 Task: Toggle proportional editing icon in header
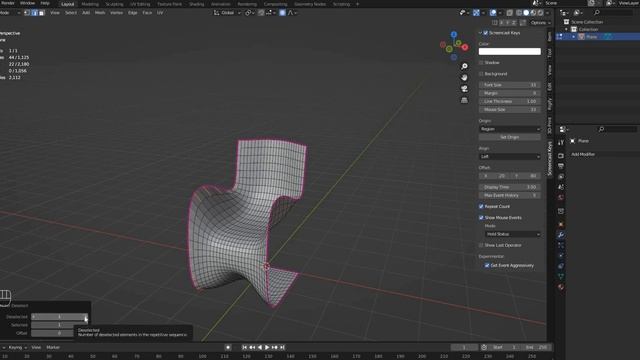click(x=282, y=13)
